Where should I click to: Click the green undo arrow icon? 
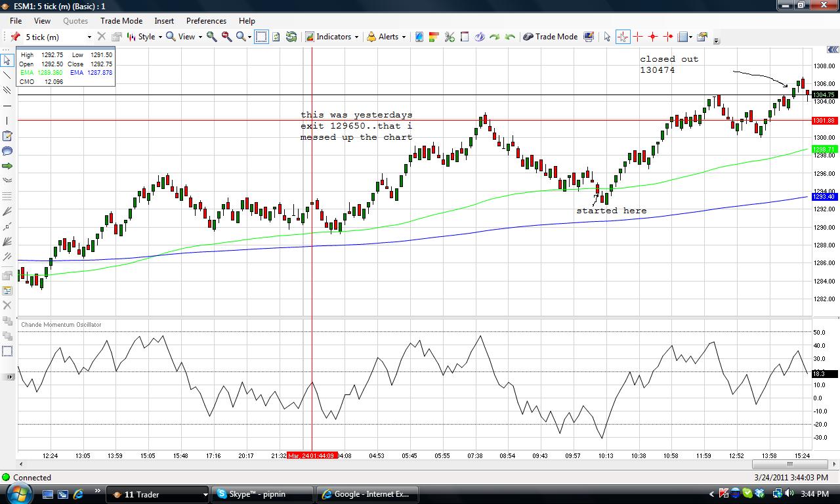(x=510, y=37)
